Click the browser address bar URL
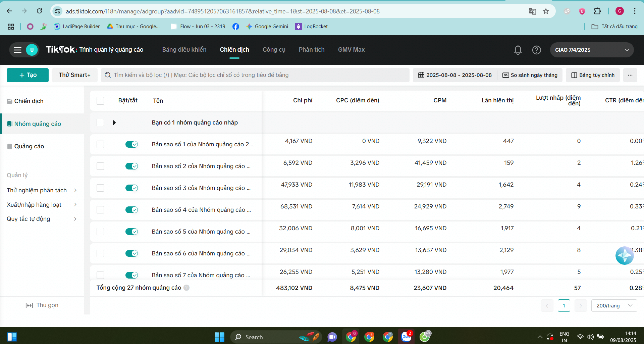 (x=223, y=11)
